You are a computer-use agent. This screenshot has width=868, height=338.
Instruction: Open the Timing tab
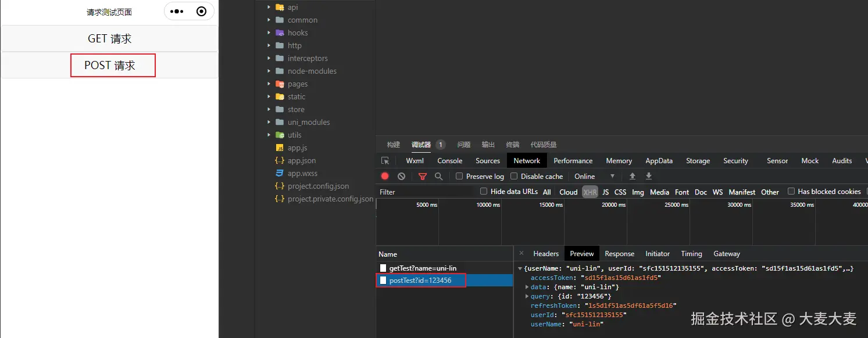point(692,254)
